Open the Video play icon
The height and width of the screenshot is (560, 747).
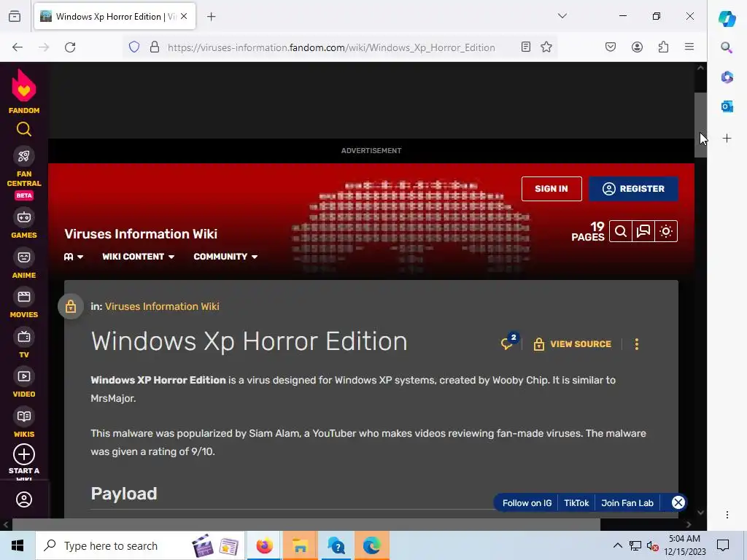pos(24,377)
